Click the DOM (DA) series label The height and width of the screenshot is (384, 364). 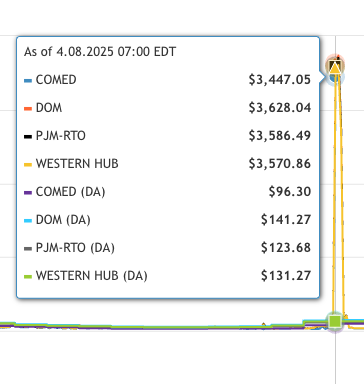tap(63, 220)
